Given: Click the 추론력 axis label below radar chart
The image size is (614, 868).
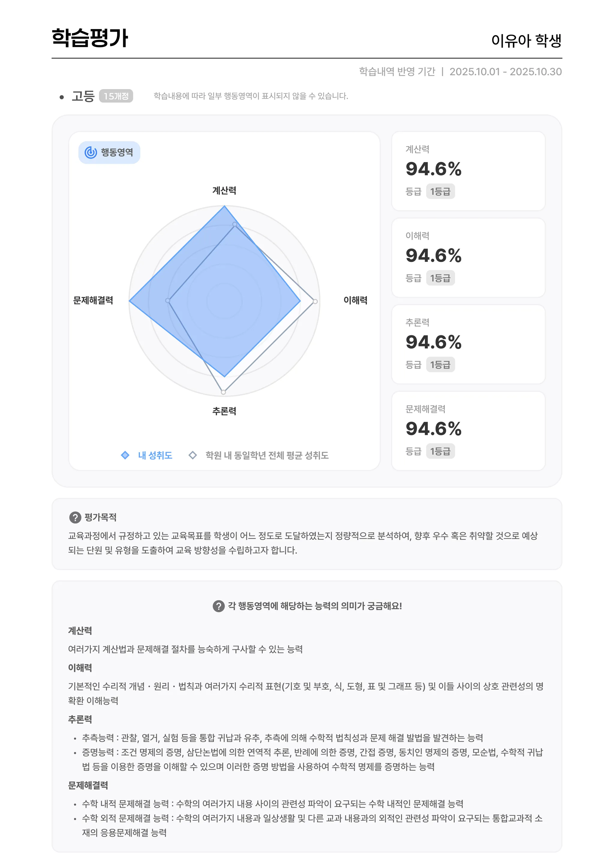Looking at the screenshot, I should (x=224, y=411).
